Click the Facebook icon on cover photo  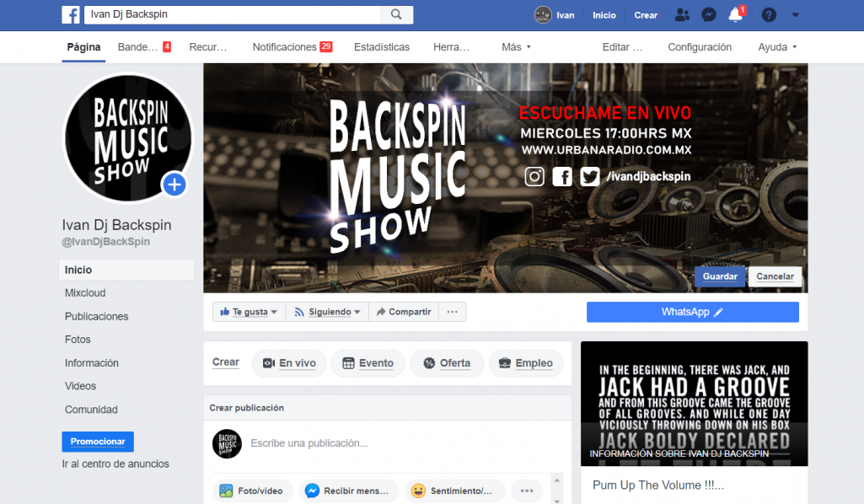point(562,177)
